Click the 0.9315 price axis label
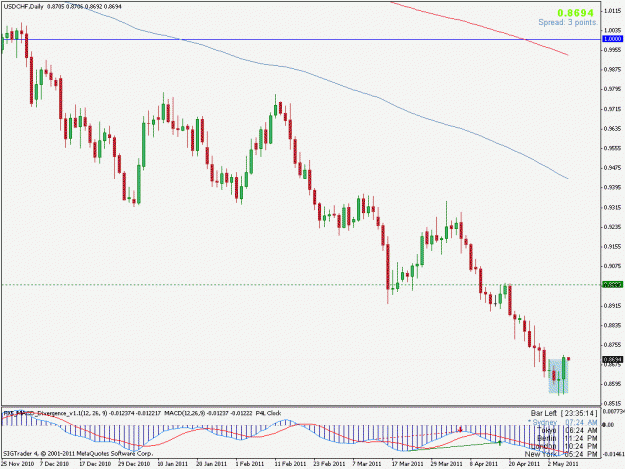The height and width of the screenshot is (469, 625). click(x=613, y=208)
